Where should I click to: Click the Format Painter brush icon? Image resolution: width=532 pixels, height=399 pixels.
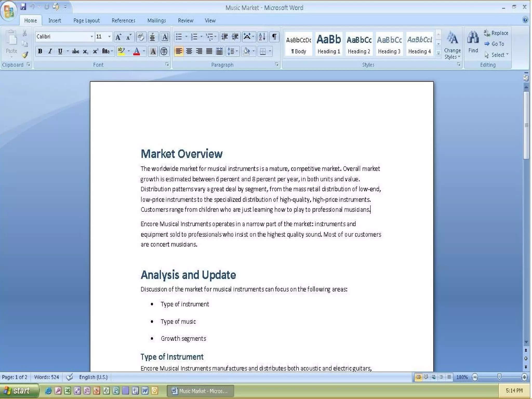[25, 55]
